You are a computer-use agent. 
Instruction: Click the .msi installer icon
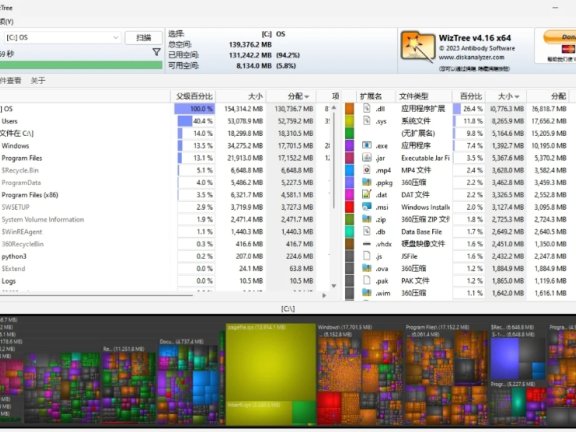pyautogui.click(x=367, y=206)
